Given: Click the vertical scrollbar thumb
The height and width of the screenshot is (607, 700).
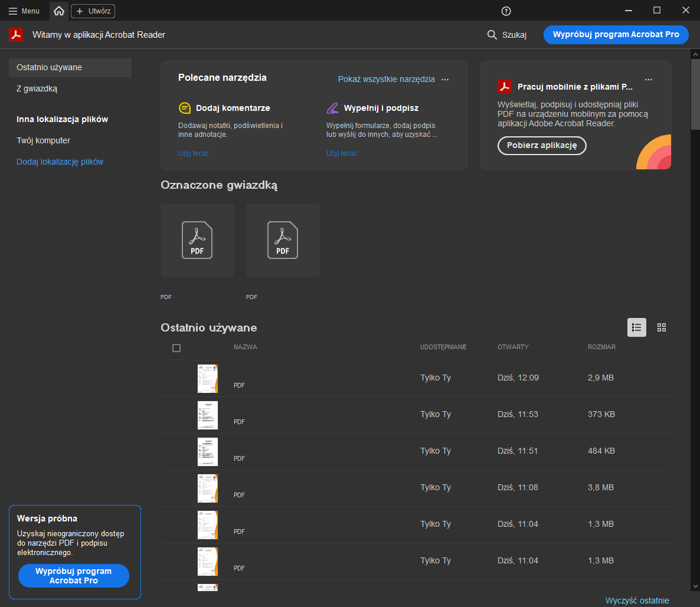Looking at the screenshot, I should pyautogui.click(x=695, y=94).
